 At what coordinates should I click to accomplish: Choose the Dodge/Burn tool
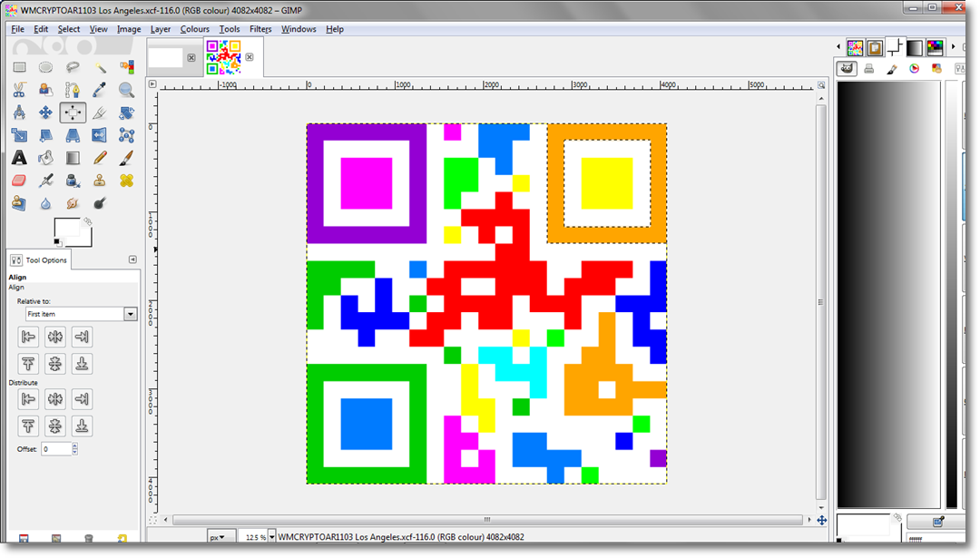coord(100,203)
